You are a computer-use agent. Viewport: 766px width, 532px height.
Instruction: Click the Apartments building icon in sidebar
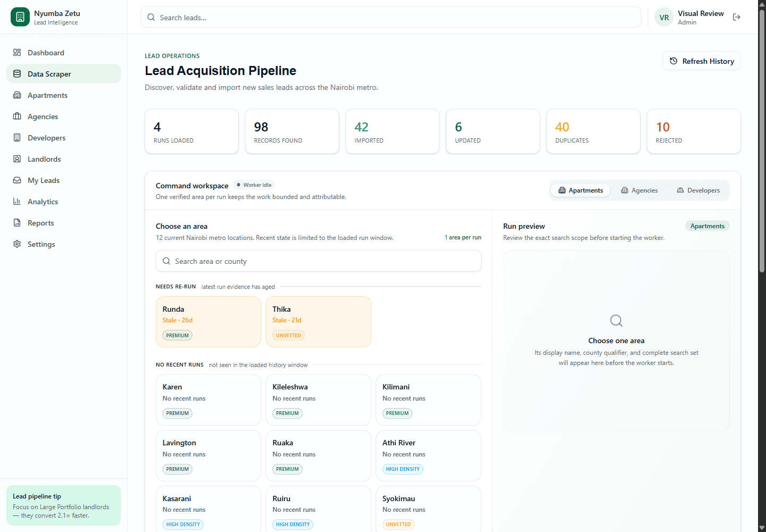[x=17, y=95]
